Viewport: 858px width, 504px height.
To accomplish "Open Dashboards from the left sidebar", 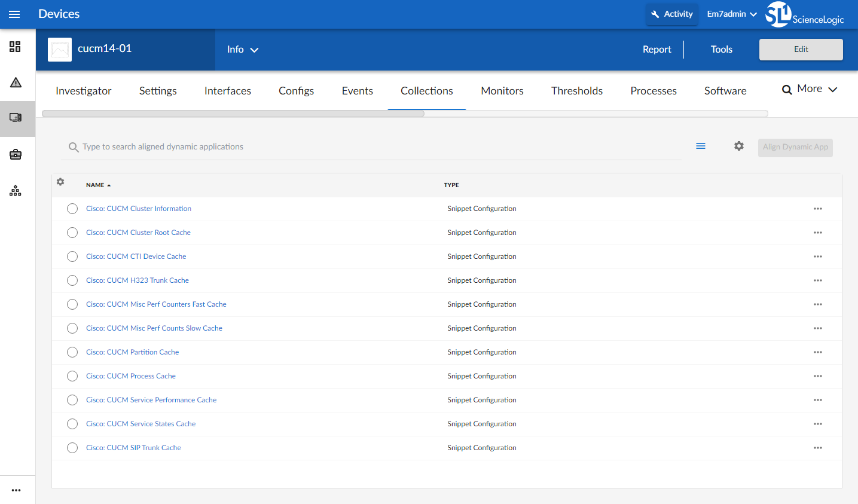I will click(16, 47).
